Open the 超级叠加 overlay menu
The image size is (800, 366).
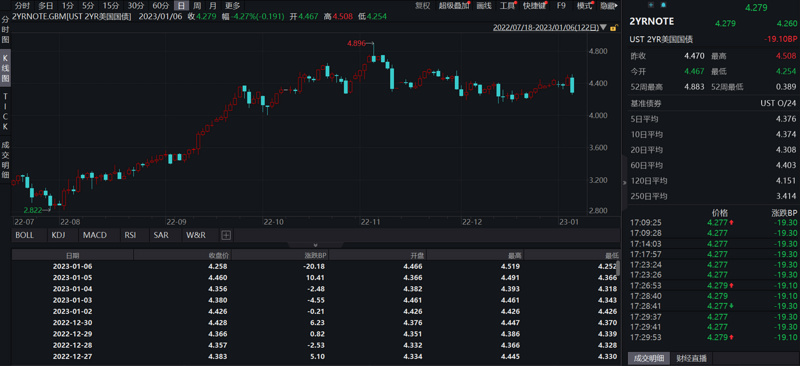click(454, 6)
